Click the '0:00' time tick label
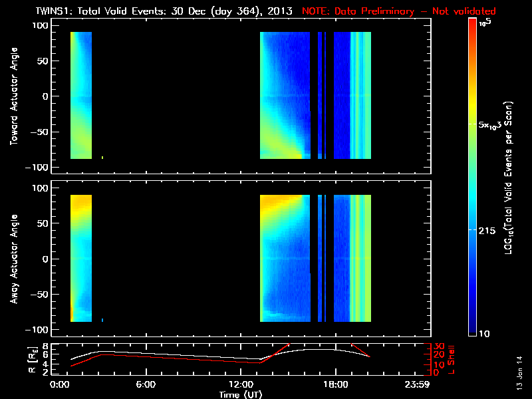The width and height of the screenshot is (532, 399). [60, 385]
